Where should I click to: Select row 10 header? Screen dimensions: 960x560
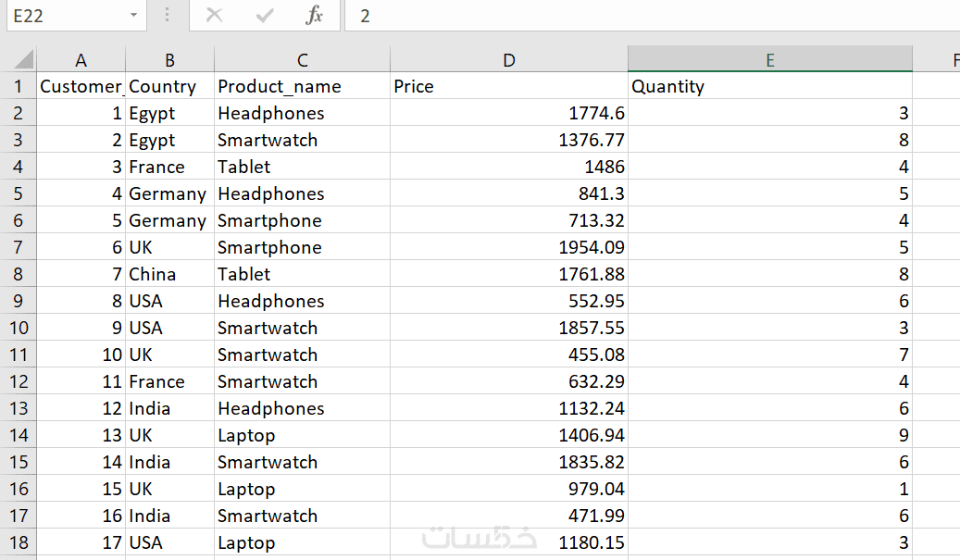(18, 329)
